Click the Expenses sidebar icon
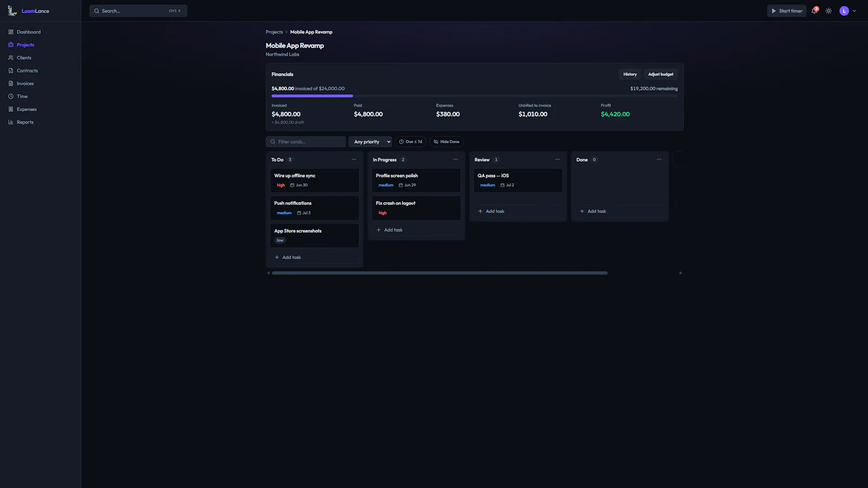This screenshot has width=868, height=488. (x=11, y=109)
